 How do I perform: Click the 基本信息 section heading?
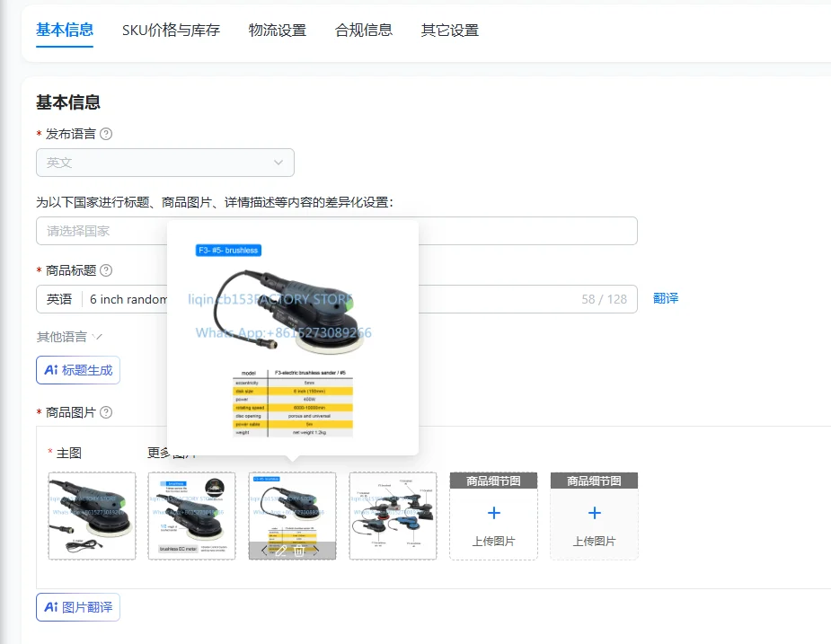pos(68,101)
